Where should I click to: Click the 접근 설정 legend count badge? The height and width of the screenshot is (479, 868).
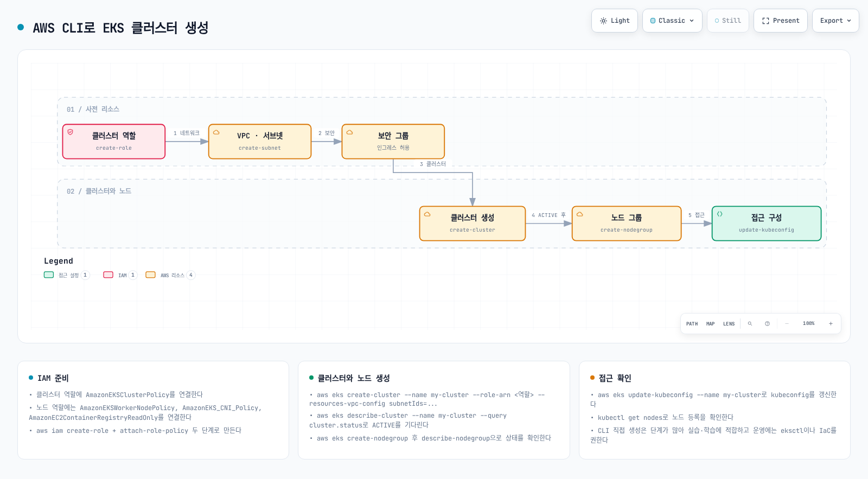[85, 275]
